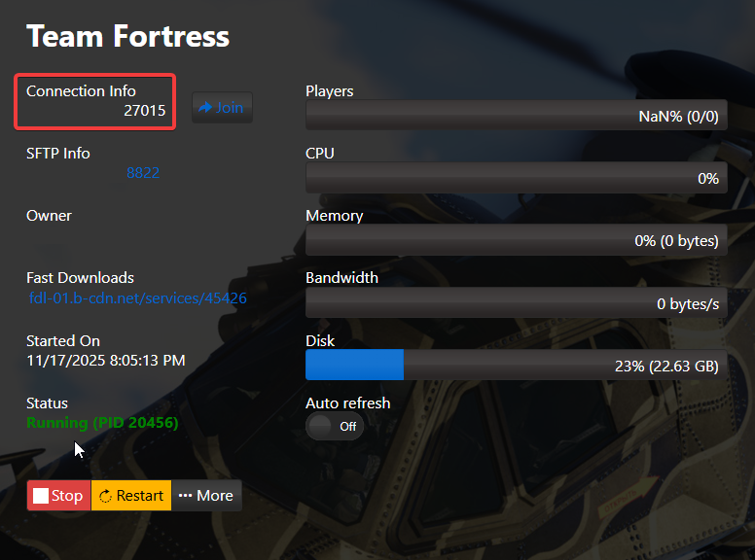Click the Join server button
755x560 pixels.
[x=222, y=108]
